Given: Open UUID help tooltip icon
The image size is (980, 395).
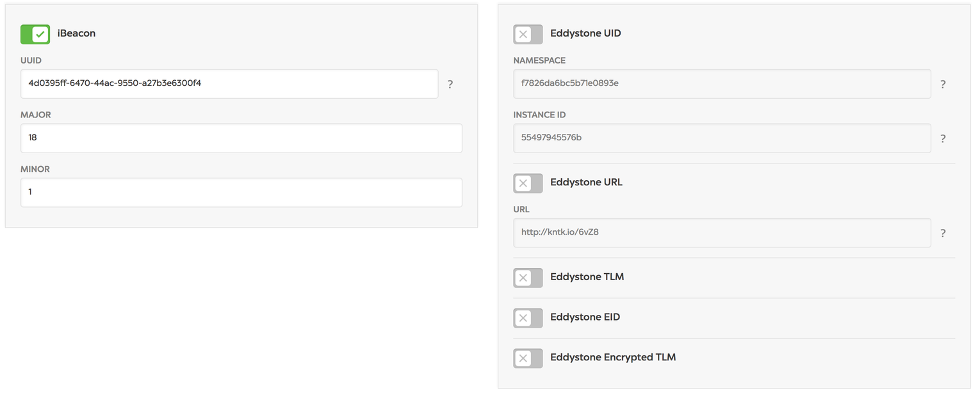Looking at the screenshot, I should tap(450, 84).
